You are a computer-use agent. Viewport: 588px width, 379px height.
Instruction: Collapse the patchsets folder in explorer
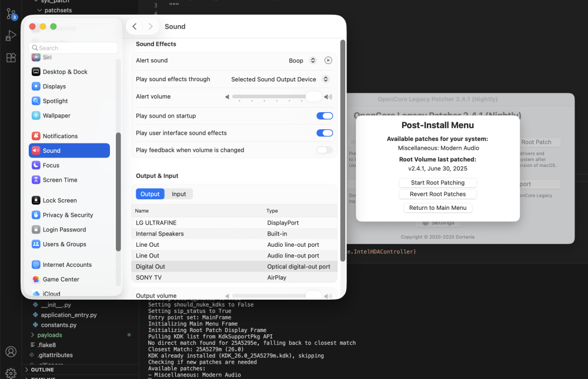click(x=40, y=10)
